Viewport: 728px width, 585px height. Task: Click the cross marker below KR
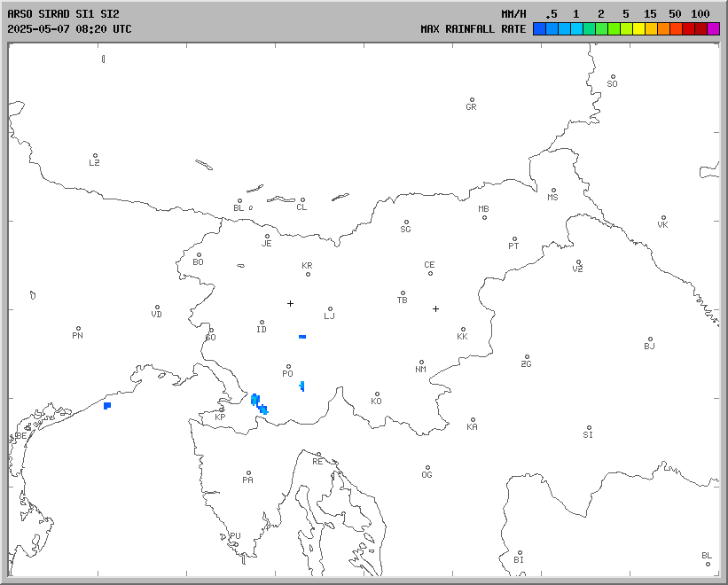[290, 303]
